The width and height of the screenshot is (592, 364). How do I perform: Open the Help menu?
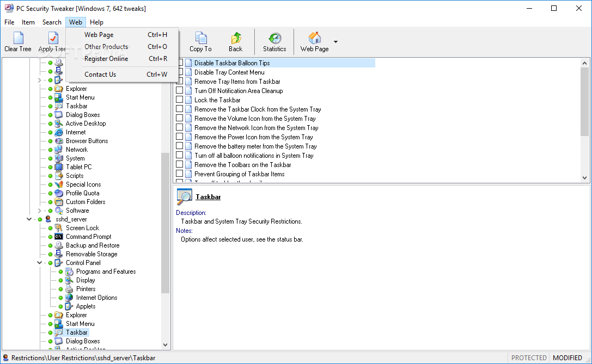click(x=96, y=22)
